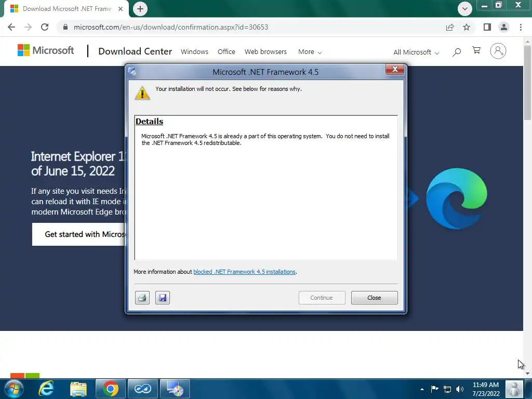Click the installer icon in dialog title bar
The width and height of the screenshot is (532, 399).
[132, 72]
